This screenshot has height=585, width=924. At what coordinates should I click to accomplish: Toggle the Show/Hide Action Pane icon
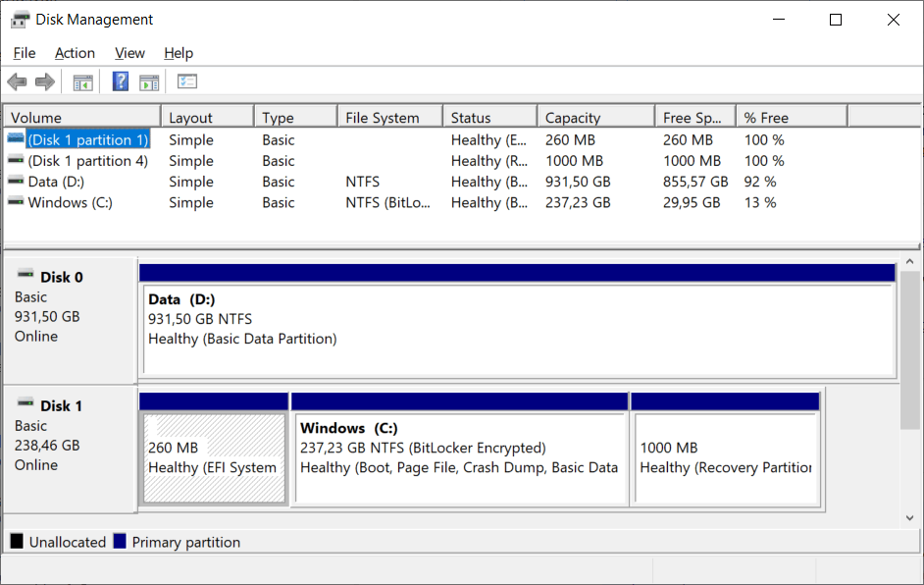[149, 82]
